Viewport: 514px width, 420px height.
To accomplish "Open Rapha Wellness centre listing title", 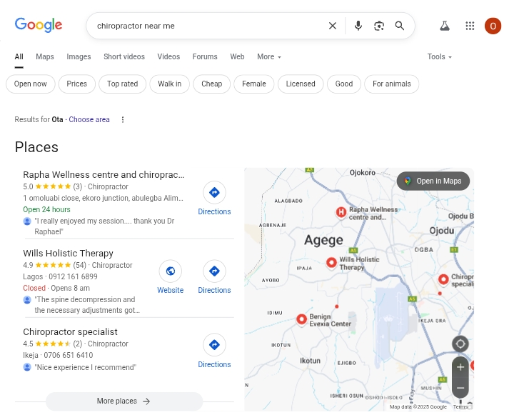I will point(104,175).
